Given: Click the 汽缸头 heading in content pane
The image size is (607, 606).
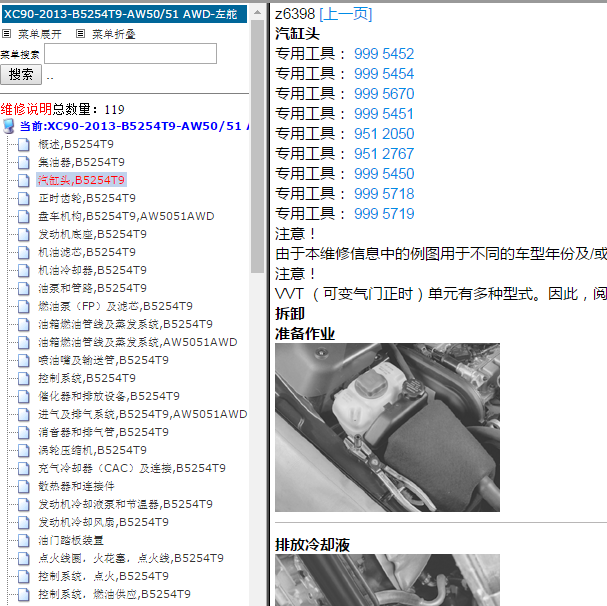Looking at the screenshot, I should pyautogui.click(x=297, y=34).
